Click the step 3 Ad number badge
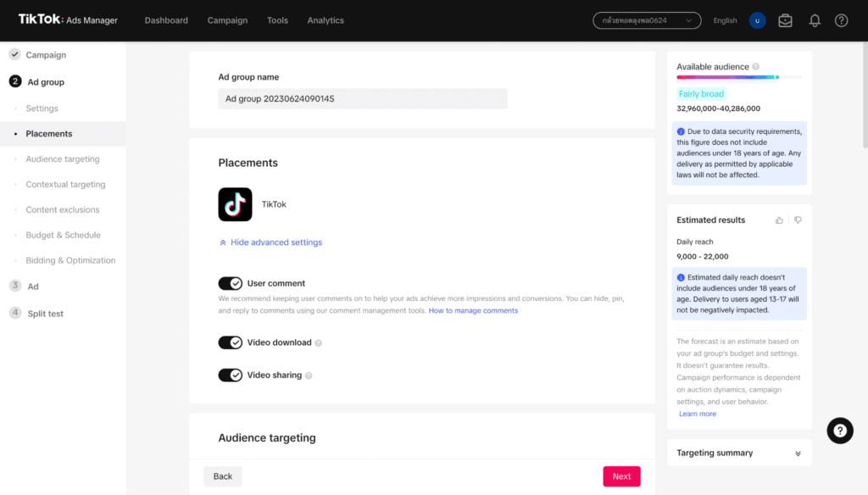868x495 pixels. tap(15, 286)
